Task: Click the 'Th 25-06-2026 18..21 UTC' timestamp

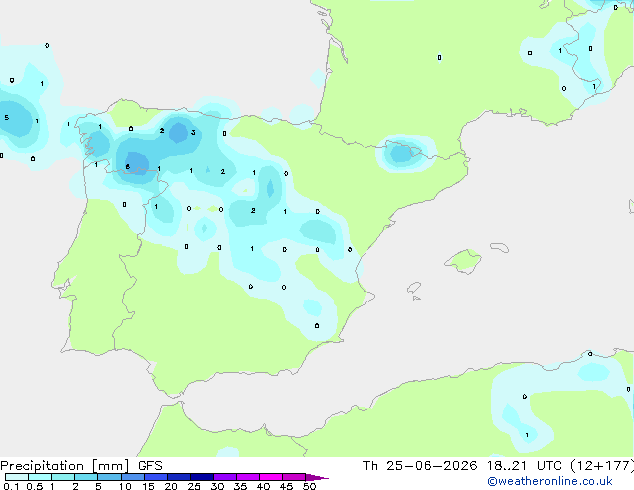Action: (x=462, y=466)
